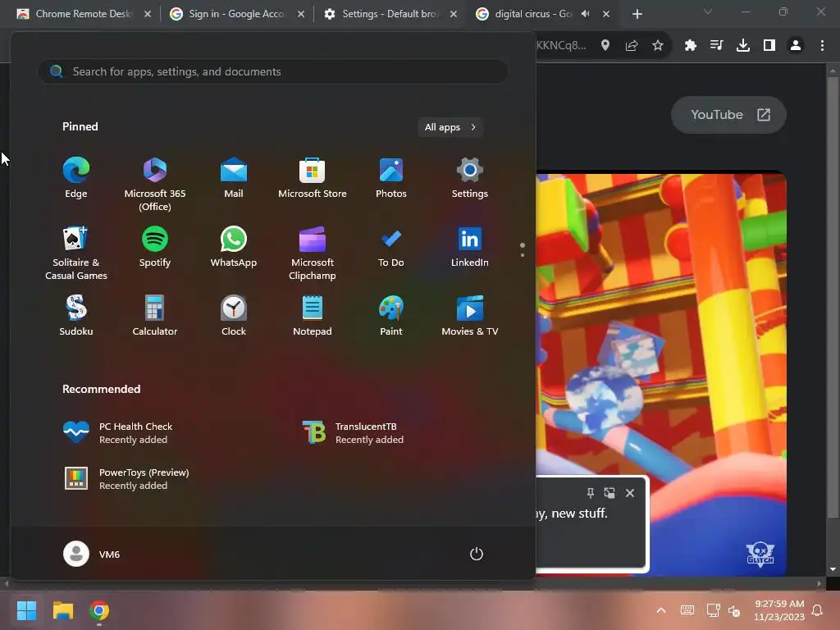Viewport: 840px width, 630px height.
Task: Click the Start menu power button
Action: 477,554
